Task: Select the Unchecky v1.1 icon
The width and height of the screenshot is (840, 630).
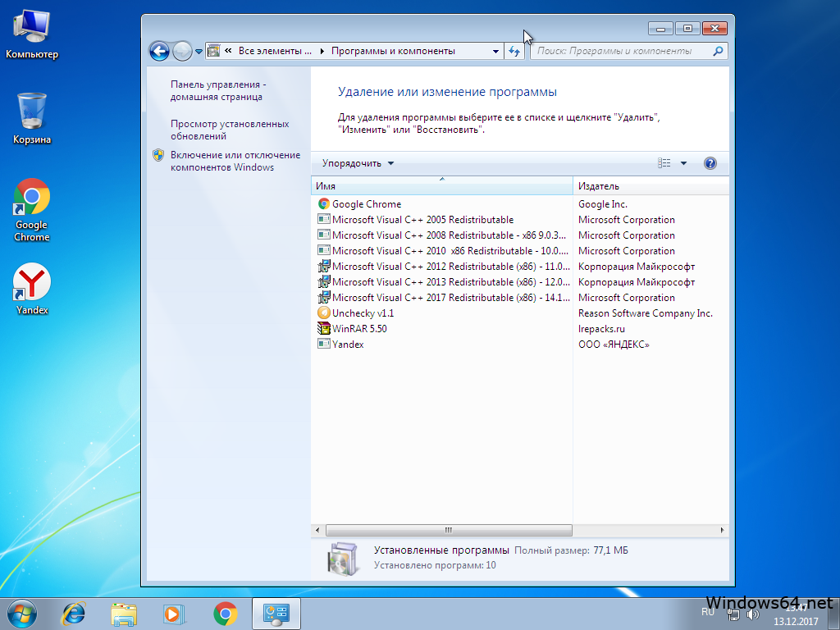Action: [x=323, y=313]
